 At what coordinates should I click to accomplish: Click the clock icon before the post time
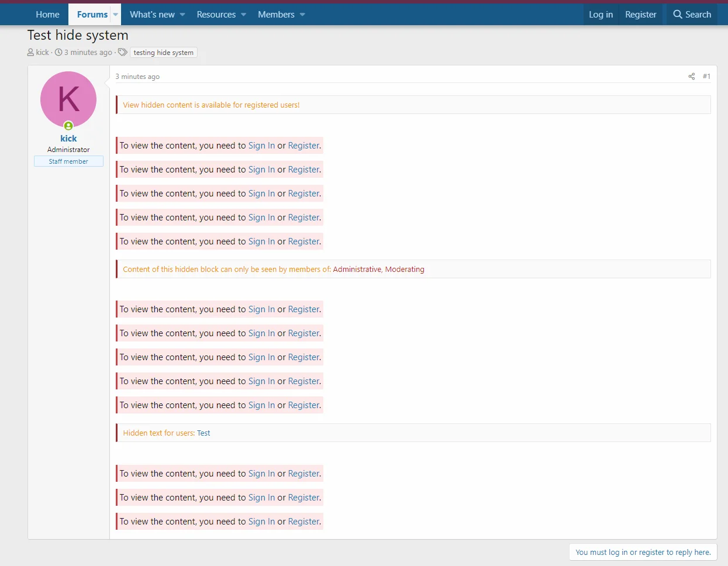[x=59, y=52]
